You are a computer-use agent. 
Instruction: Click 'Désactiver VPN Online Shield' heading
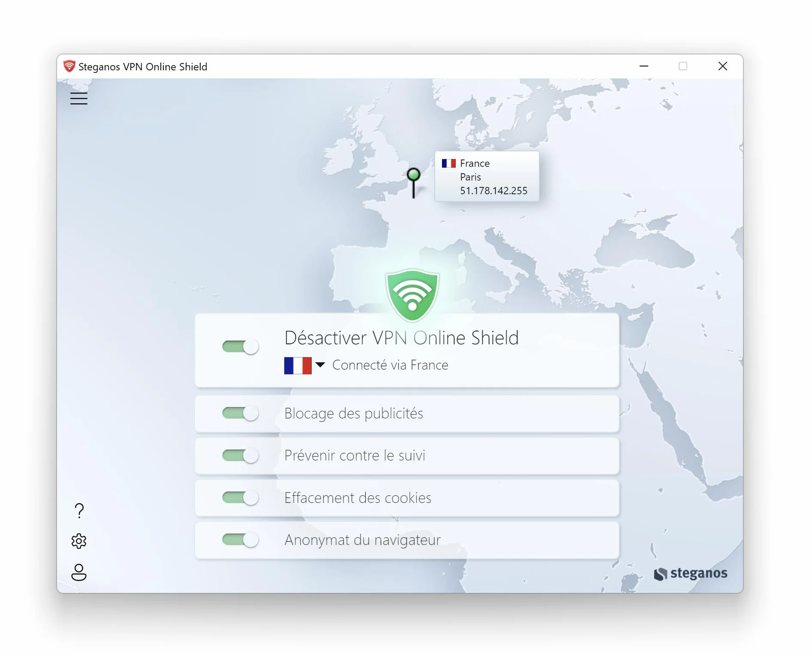402,338
